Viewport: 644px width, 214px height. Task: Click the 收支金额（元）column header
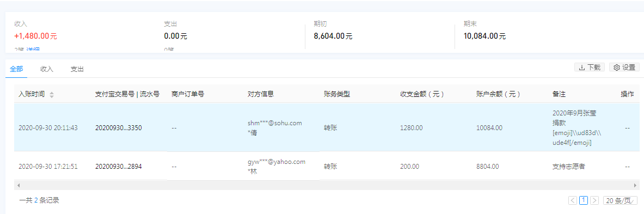point(422,94)
